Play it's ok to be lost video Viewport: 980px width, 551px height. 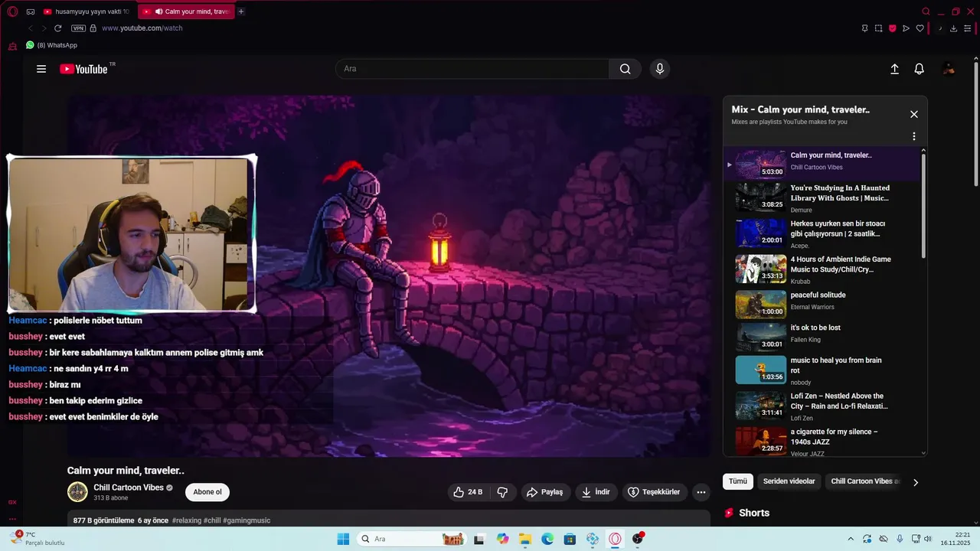click(x=823, y=337)
